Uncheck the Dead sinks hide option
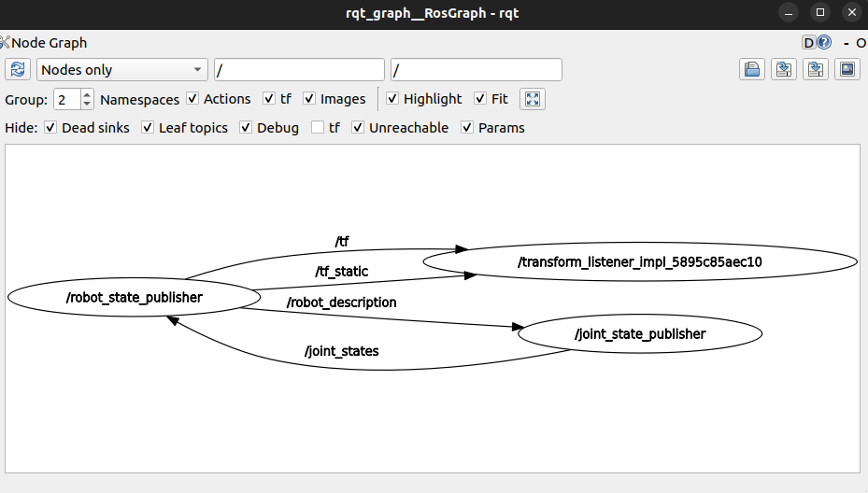The height and width of the screenshot is (493, 868). pos(50,128)
